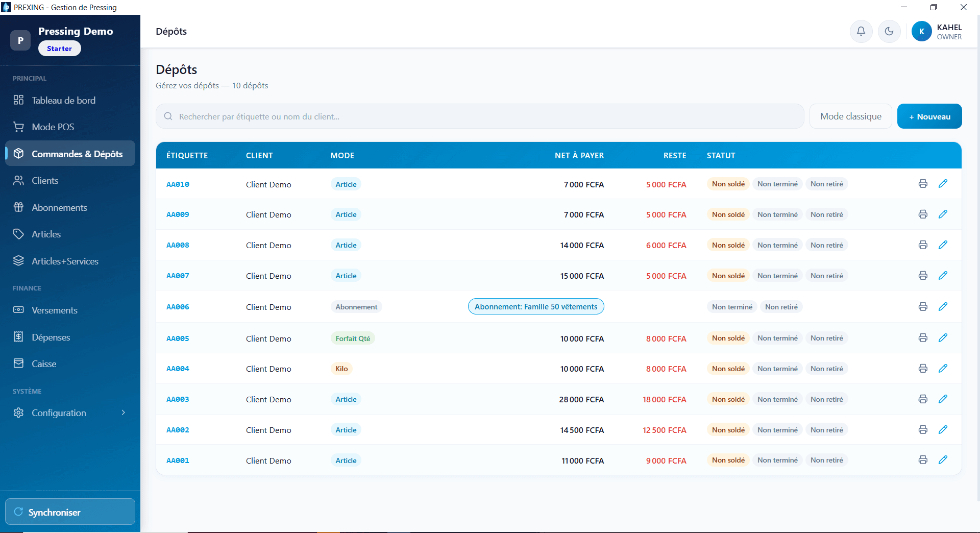Switch to Mode classique

pyautogui.click(x=851, y=116)
